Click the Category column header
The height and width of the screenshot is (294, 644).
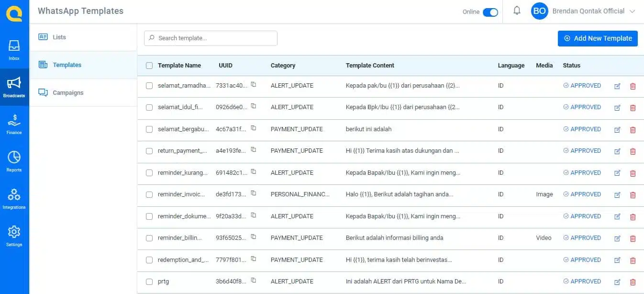(x=283, y=66)
